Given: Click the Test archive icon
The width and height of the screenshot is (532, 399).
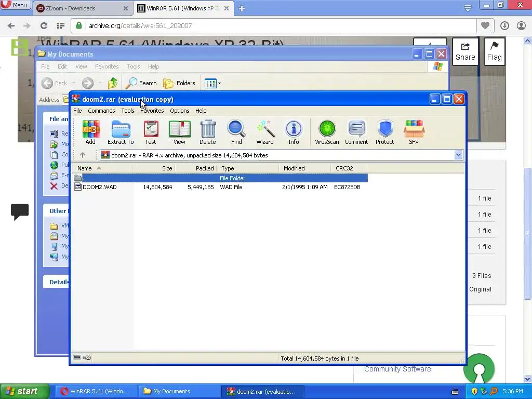Looking at the screenshot, I should (x=151, y=132).
